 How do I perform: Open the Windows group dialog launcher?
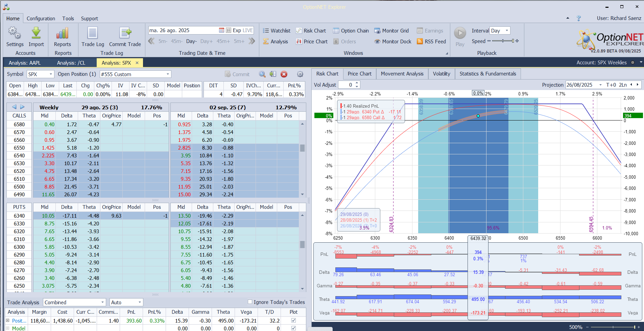[x=447, y=53]
